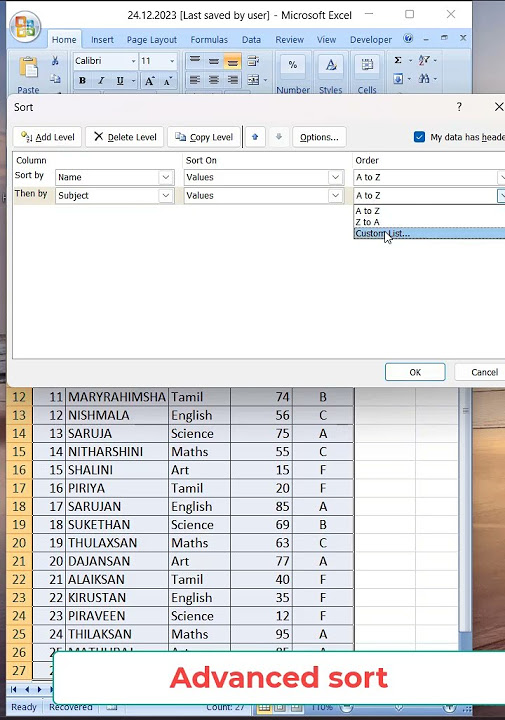Click Increase Font Size icon
505x720 pixels.
[149, 81]
